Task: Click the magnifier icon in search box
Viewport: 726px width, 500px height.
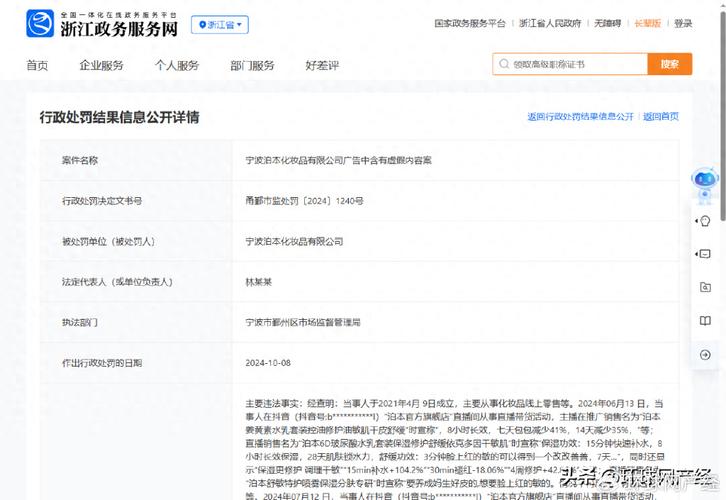Action: click(x=504, y=64)
